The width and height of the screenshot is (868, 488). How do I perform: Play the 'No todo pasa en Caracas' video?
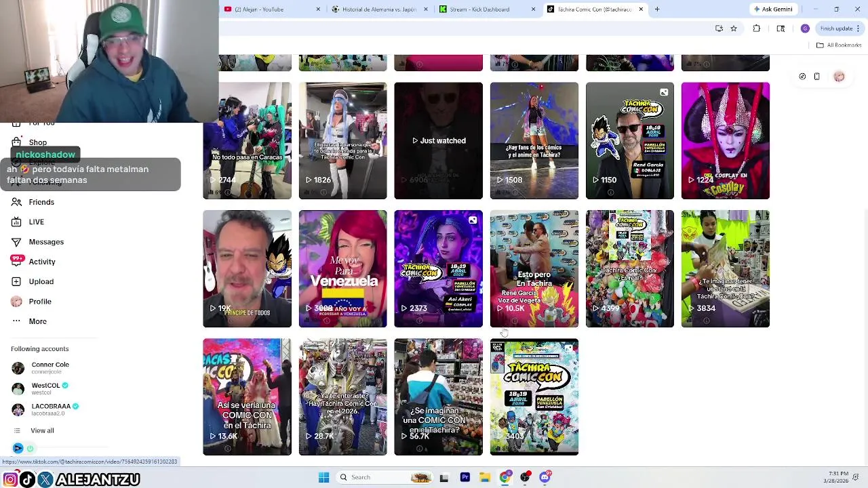(247, 141)
